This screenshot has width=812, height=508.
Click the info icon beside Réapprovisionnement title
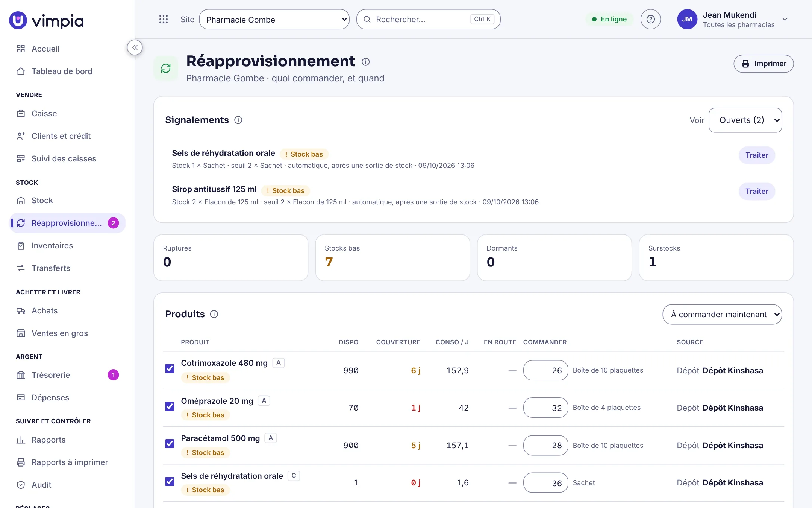click(365, 62)
